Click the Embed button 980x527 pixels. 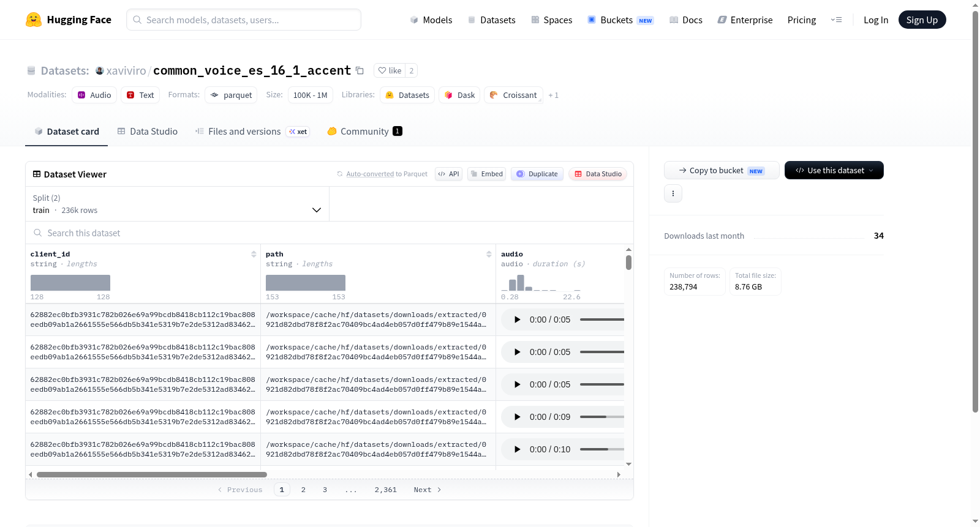coord(487,174)
